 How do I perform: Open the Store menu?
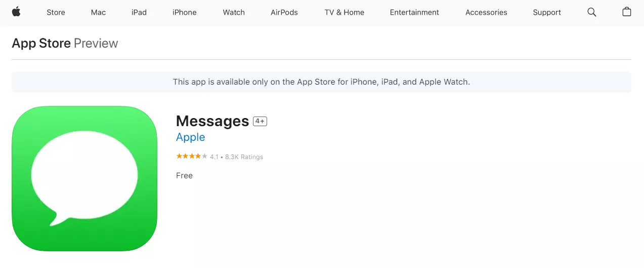point(56,12)
